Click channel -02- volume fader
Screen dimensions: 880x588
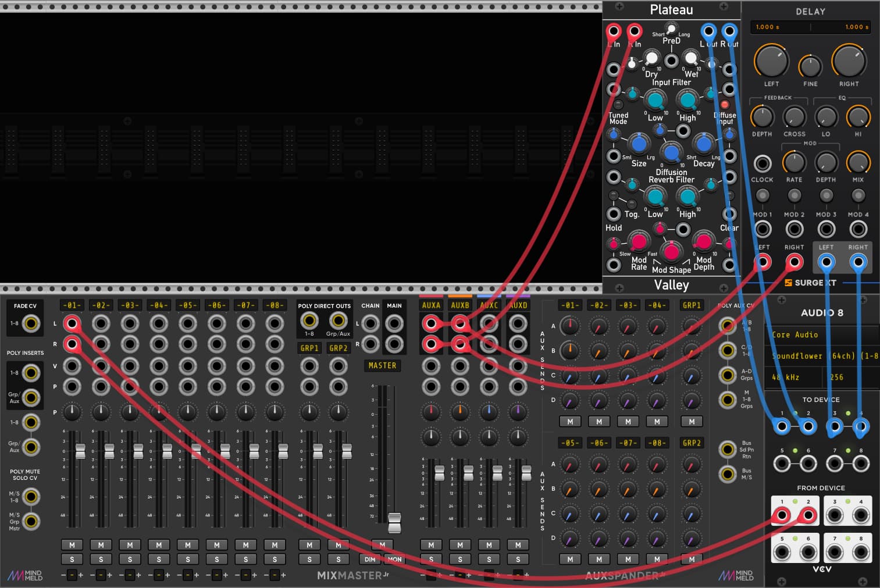tap(109, 451)
